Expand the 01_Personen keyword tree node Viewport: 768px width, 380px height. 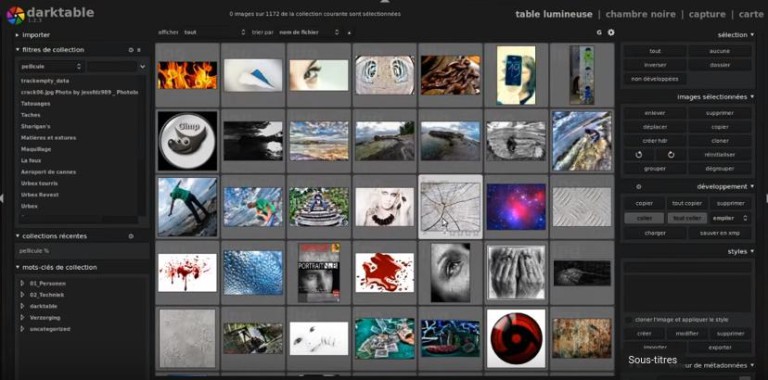pos(23,283)
